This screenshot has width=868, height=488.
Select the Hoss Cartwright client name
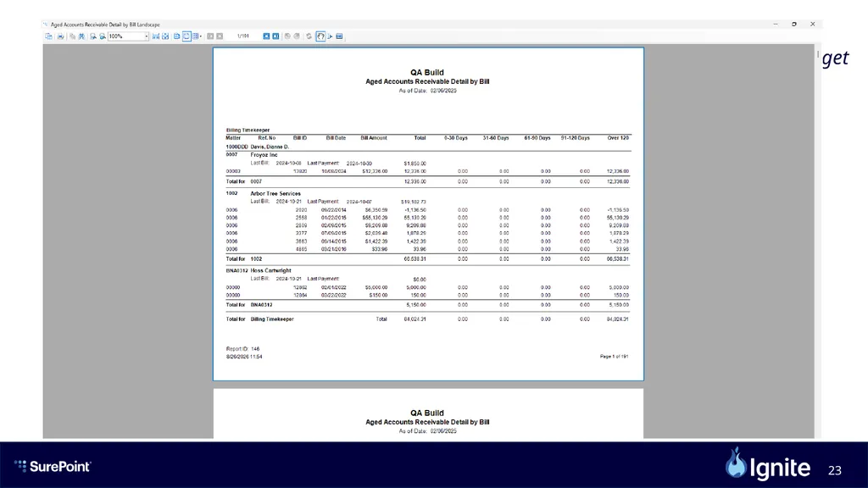[270, 270]
